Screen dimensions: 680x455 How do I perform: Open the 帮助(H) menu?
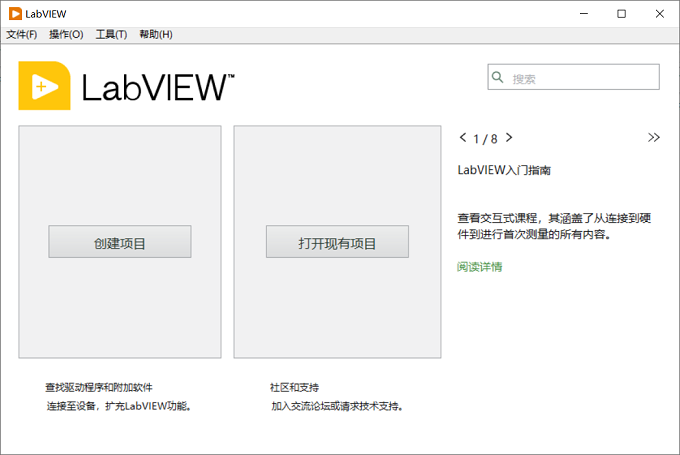[156, 34]
